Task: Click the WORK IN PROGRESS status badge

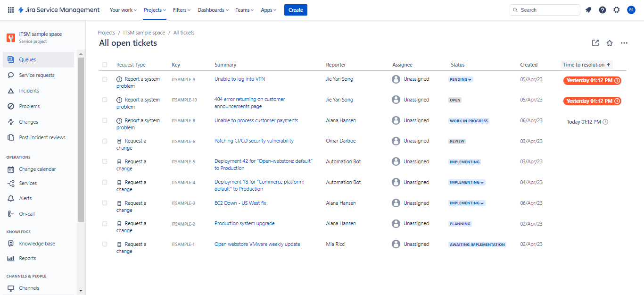Action: click(x=469, y=121)
